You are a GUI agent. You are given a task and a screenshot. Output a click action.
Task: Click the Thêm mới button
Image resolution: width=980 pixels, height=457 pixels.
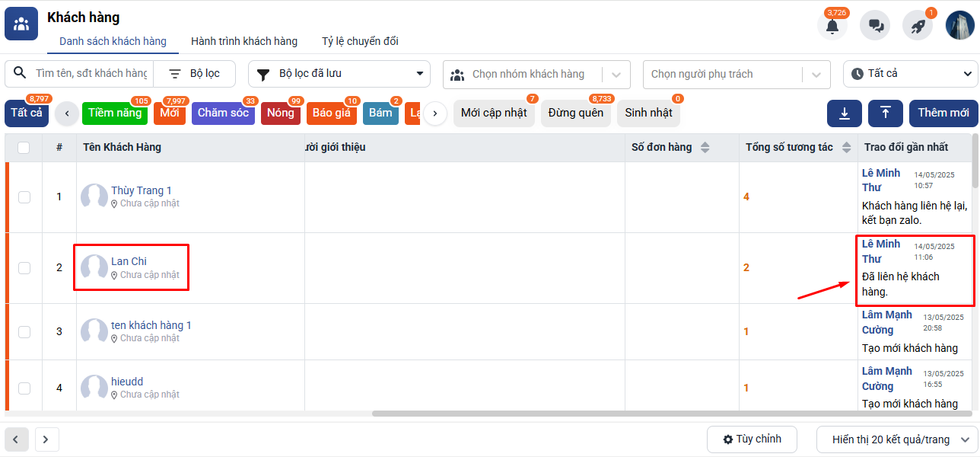coord(943,113)
